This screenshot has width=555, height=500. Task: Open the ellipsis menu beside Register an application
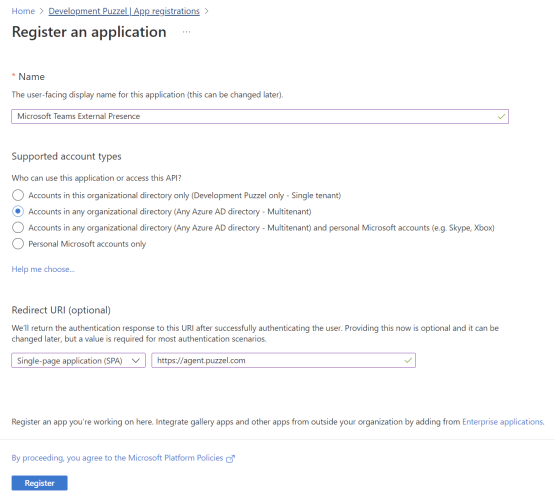[x=186, y=32]
